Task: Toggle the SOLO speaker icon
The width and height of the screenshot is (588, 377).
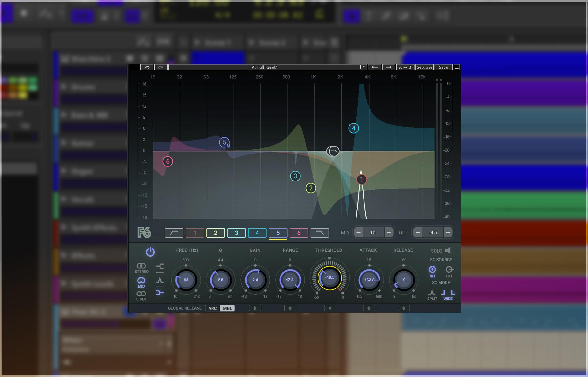Action: coord(448,250)
